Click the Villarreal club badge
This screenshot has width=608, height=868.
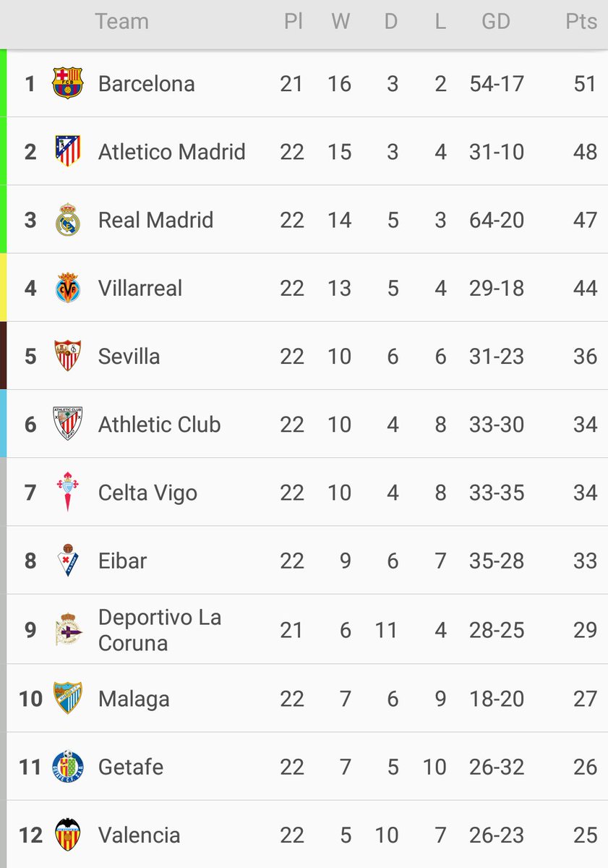[x=68, y=288]
